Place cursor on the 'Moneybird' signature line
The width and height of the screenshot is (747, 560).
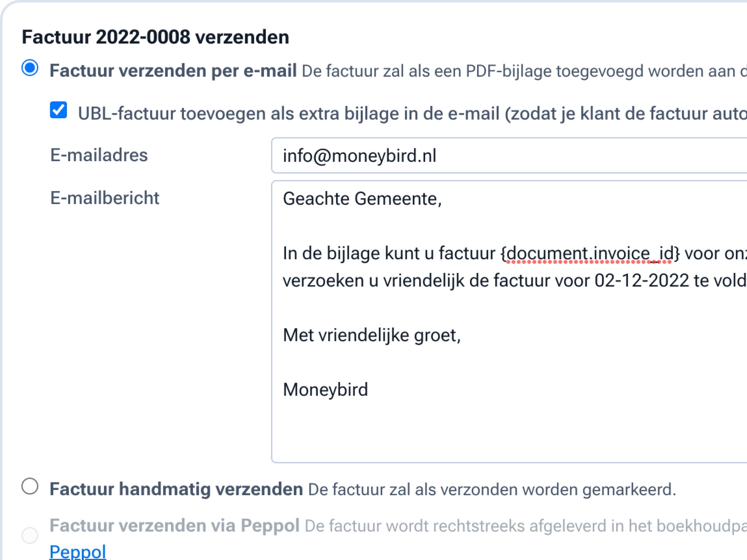[x=326, y=390]
